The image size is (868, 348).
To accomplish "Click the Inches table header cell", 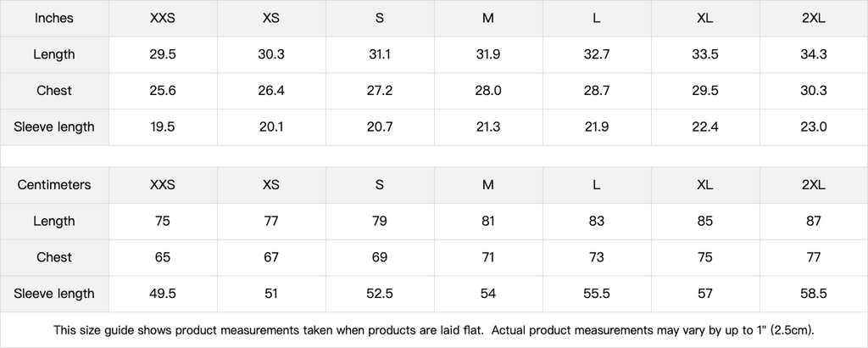I will pyautogui.click(x=54, y=19).
